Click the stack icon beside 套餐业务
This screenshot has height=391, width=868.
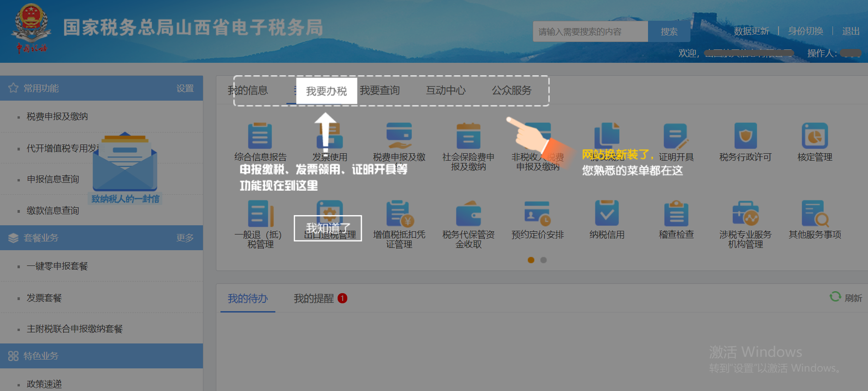click(x=13, y=238)
